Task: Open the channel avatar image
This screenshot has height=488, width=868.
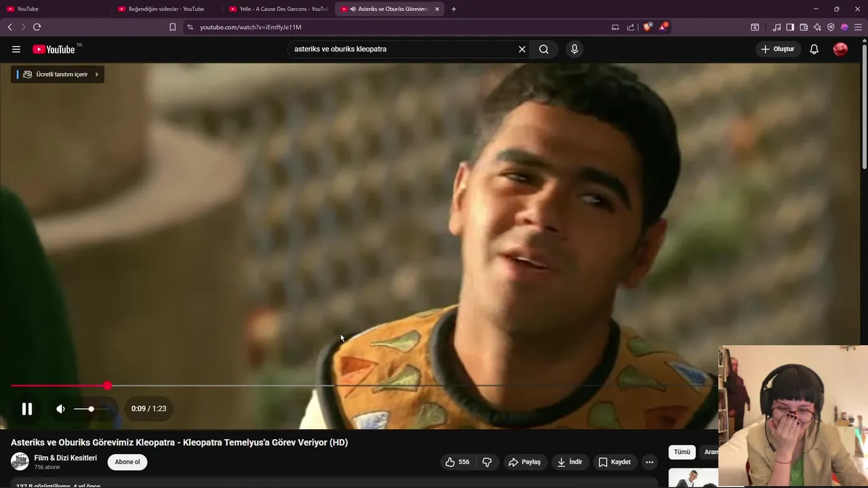Action: click(20, 462)
